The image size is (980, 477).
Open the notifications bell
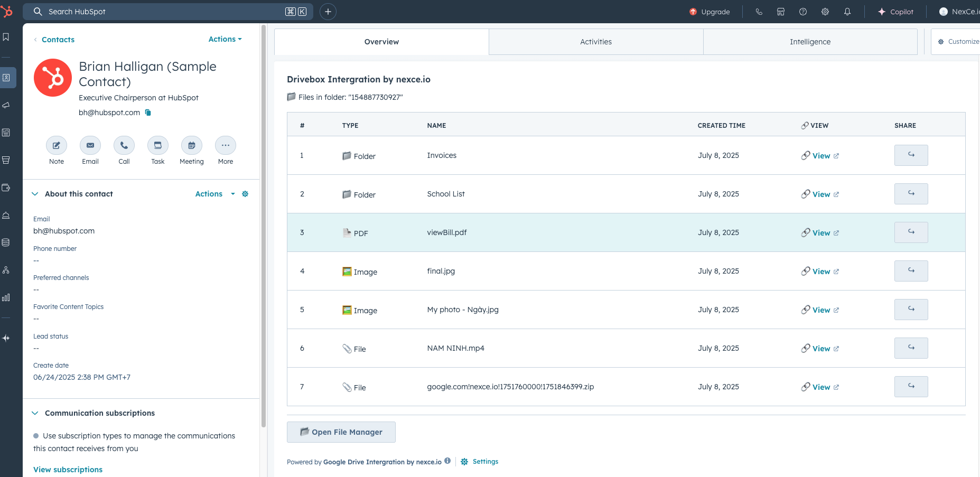pos(847,12)
